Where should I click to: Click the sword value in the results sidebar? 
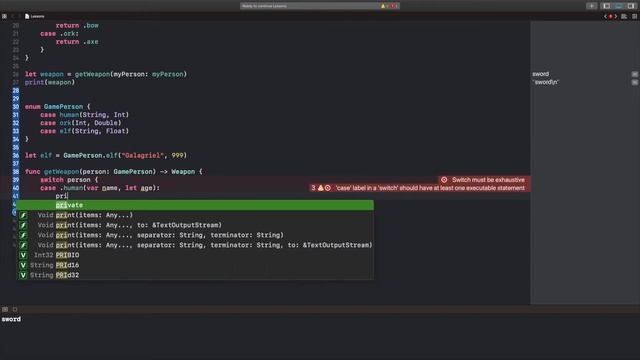tap(540, 74)
